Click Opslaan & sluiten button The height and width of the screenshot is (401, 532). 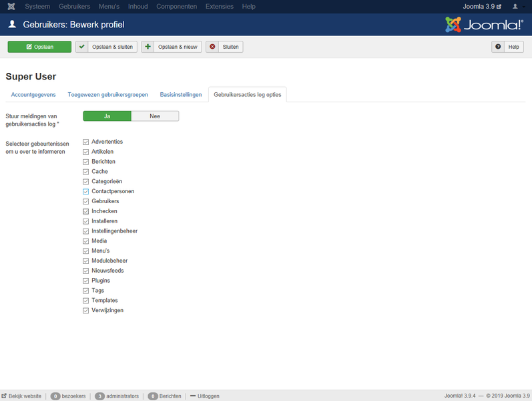pos(106,47)
